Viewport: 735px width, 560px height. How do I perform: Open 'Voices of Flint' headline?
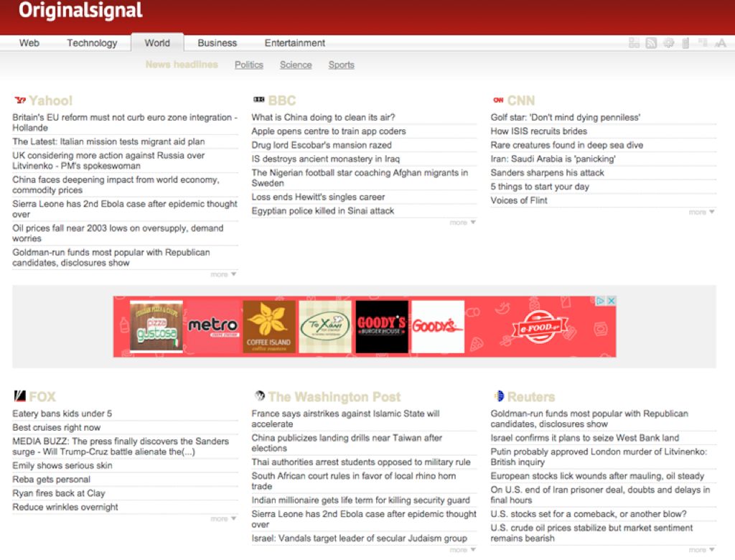(519, 200)
